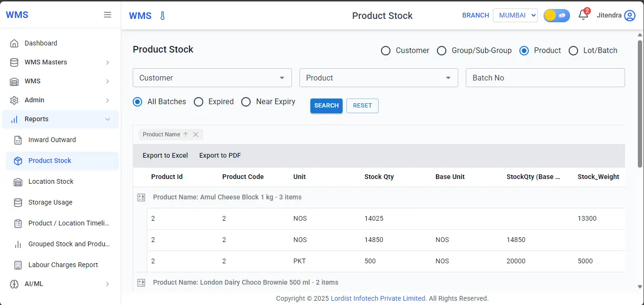Open the MUMBAI branch dropdown

tap(515, 15)
